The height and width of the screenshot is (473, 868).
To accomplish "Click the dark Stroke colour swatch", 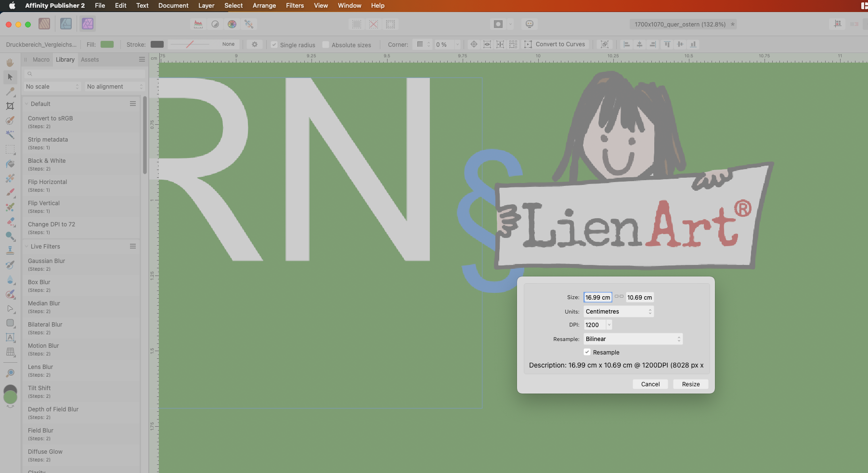I will pyautogui.click(x=157, y=44).
